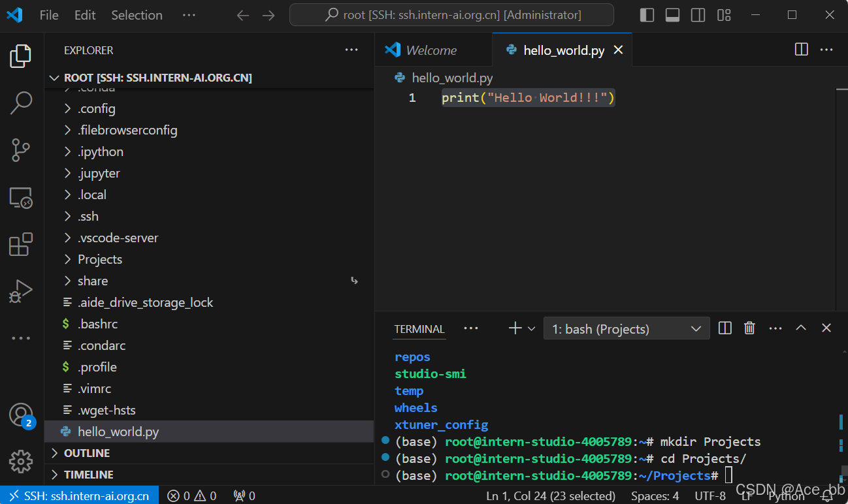Expand the OUTLINE section
This screenshot has width=848, height=504.
click(209, 453)
